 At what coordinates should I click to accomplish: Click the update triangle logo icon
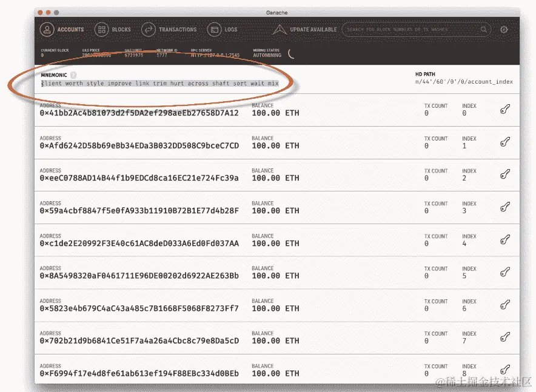coord(280,29)
